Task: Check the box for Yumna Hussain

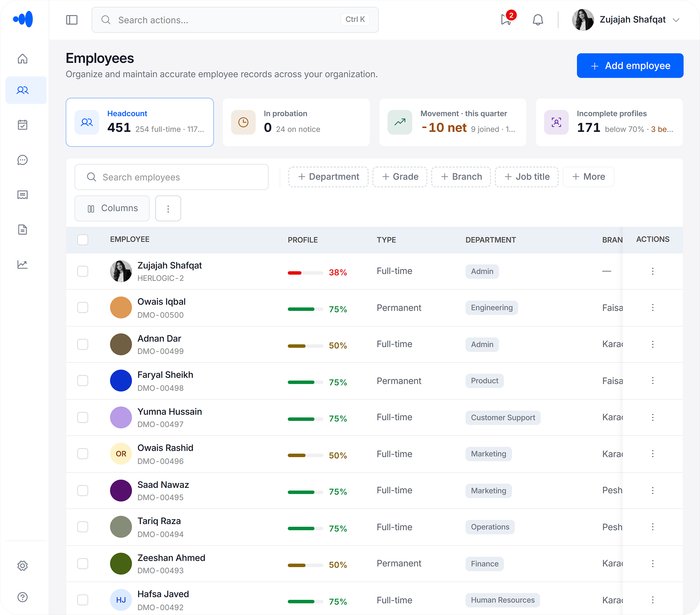Action: (83, 417)
